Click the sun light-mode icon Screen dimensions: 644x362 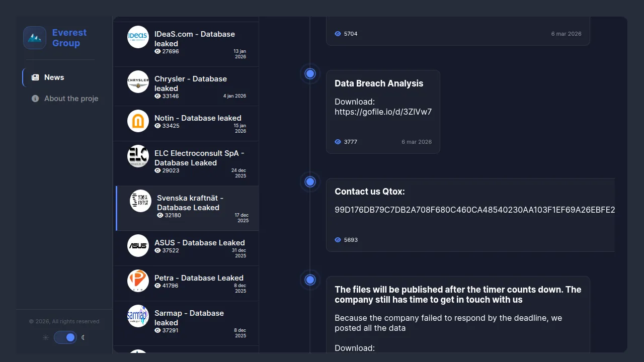(x=46, y=337)
